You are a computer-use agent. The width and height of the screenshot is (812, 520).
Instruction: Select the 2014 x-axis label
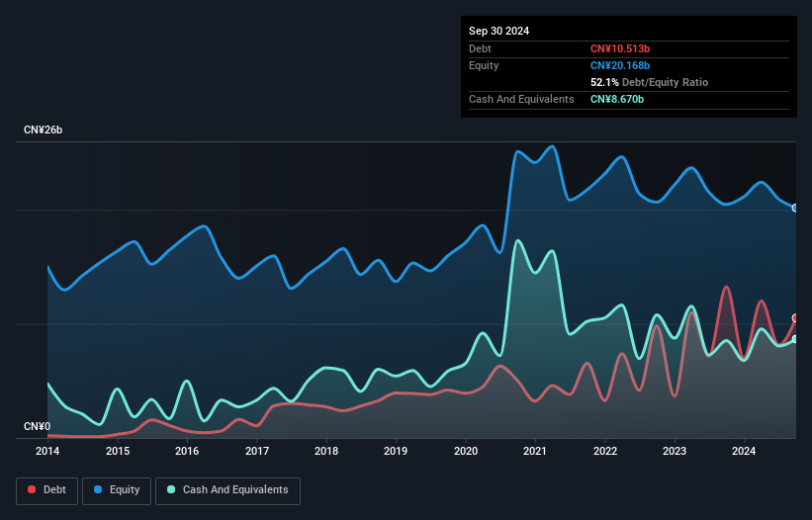(x=47, y=451)
